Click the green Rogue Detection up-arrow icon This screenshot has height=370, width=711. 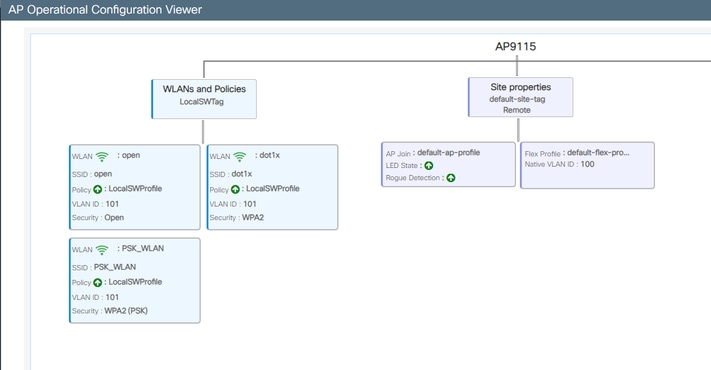[451, 178]
